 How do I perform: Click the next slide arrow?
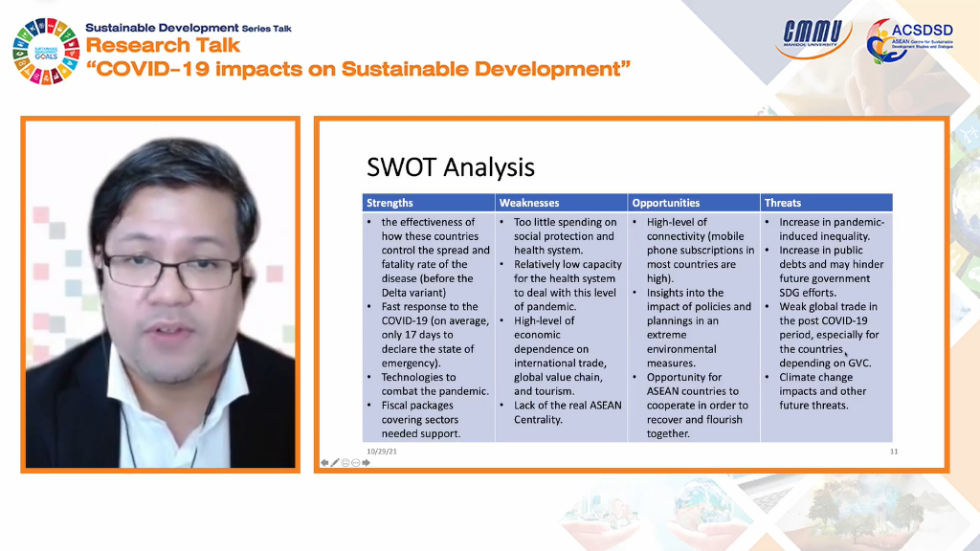[367, 462]
